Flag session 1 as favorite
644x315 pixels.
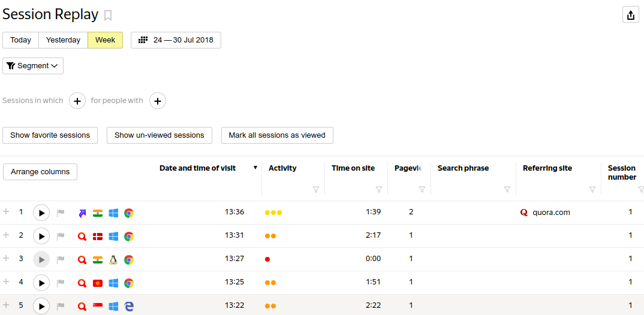pos(61,213)
